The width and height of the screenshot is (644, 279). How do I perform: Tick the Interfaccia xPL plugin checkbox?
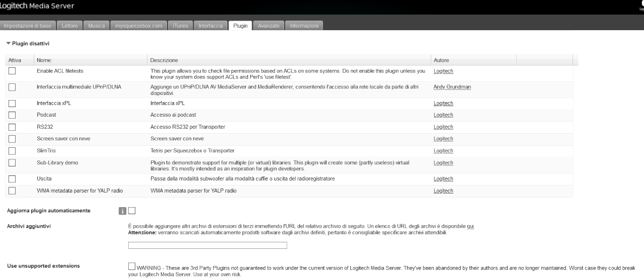12,103
